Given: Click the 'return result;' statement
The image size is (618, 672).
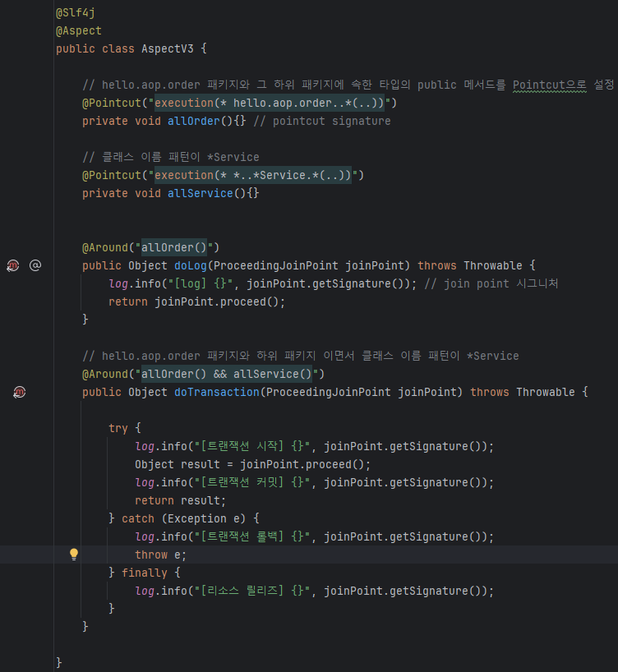Looking at the screenshot, I should (180, 500).
